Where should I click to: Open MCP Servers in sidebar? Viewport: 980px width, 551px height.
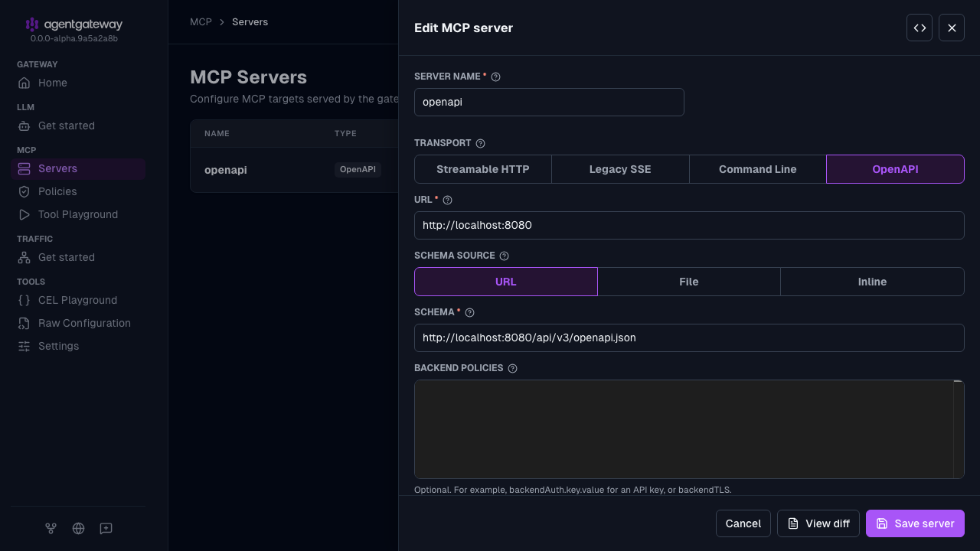point(78,168)
